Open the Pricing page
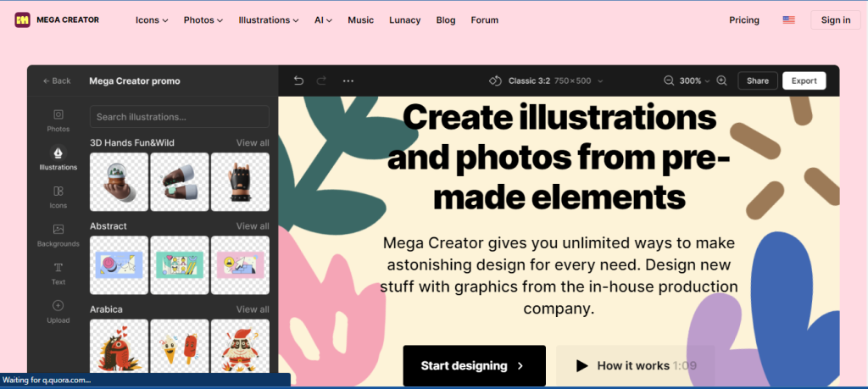This screenshot has width=868, height=389. pos(744,20)
